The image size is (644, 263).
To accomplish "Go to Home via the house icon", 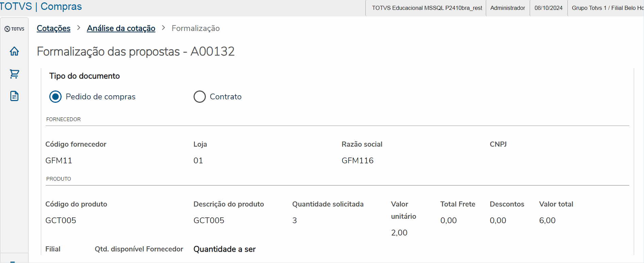I will point(14,51).
